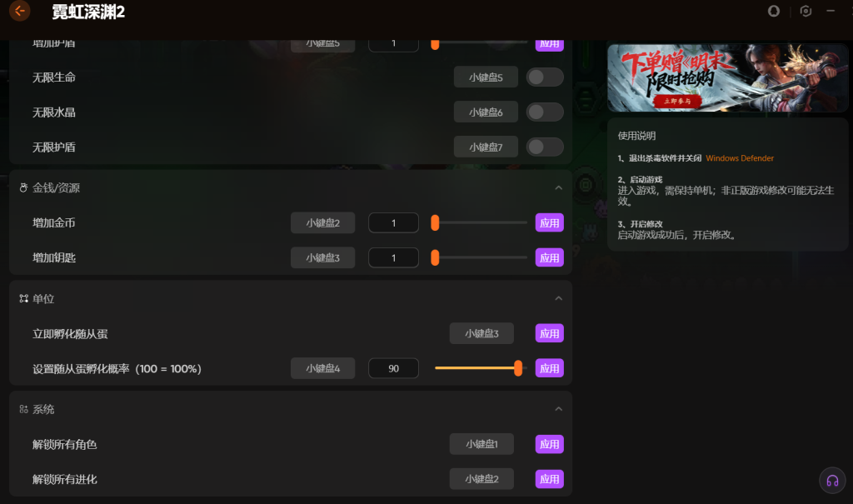Viewport: 853px width, 504px height.
Task: Open the headset support icon
Action: pos(832,481)
